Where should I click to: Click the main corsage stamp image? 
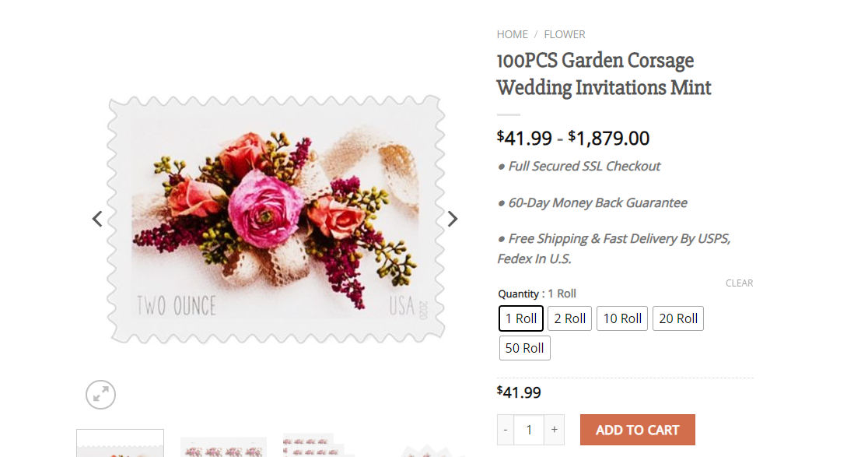click(x=275, y=219)
